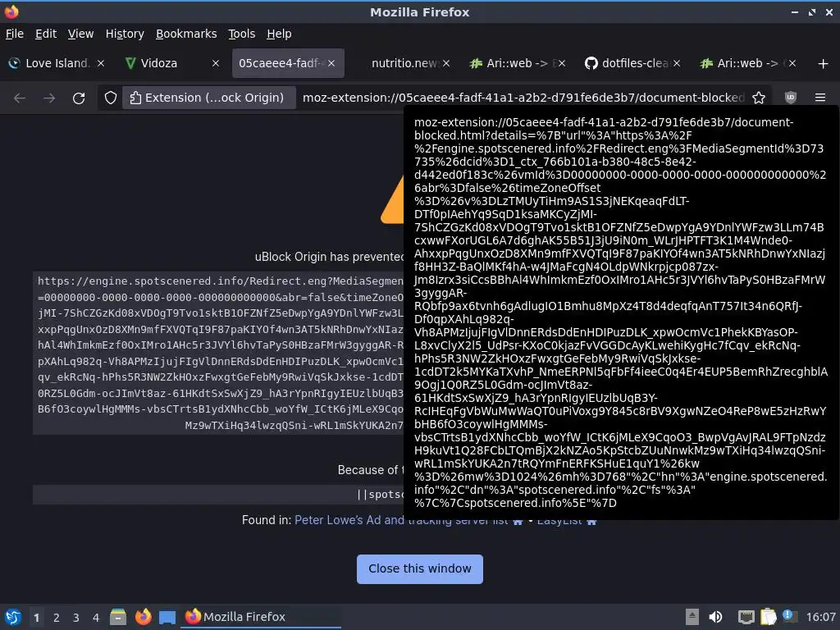This screenshot has height=630, width=840.
Task: Click the 16:07 clock
Action: click(x=820, y=617)
